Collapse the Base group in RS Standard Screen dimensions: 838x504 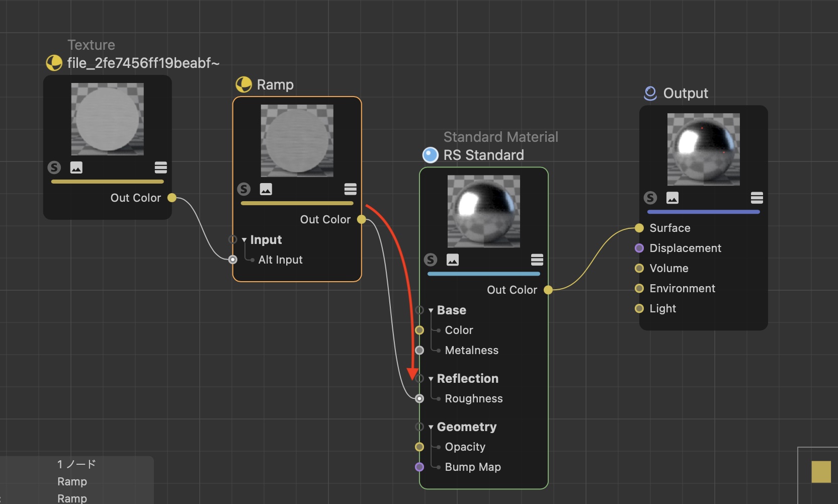pyautogui.click(x=431, y=310)
